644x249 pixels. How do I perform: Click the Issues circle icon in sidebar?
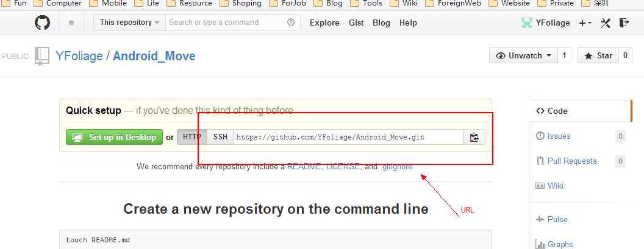point(540,136)
